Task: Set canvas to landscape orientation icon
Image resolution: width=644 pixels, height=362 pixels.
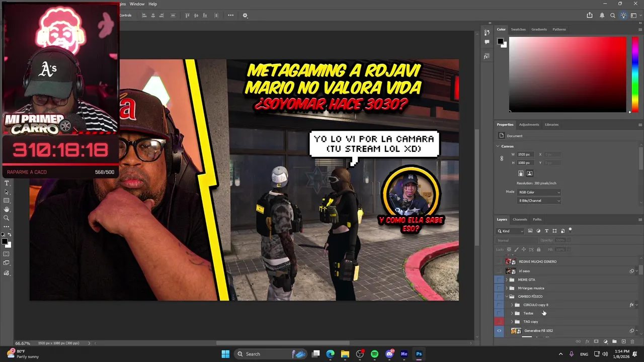Action: [529, 173]
